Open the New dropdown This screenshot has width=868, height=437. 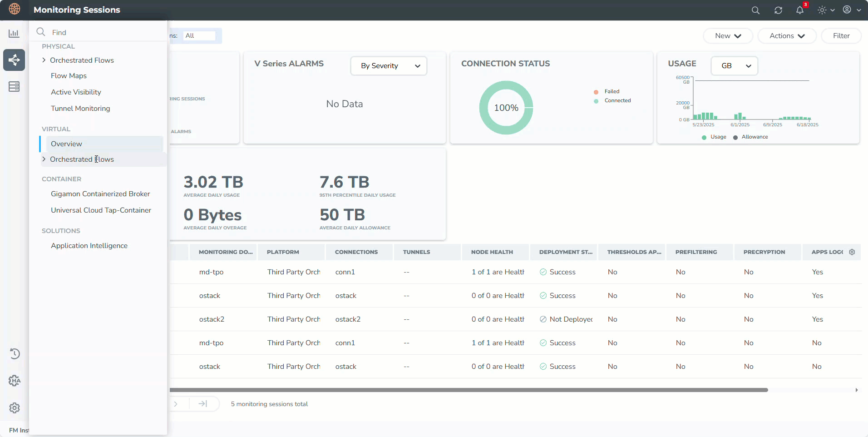(x=728, y=36)
